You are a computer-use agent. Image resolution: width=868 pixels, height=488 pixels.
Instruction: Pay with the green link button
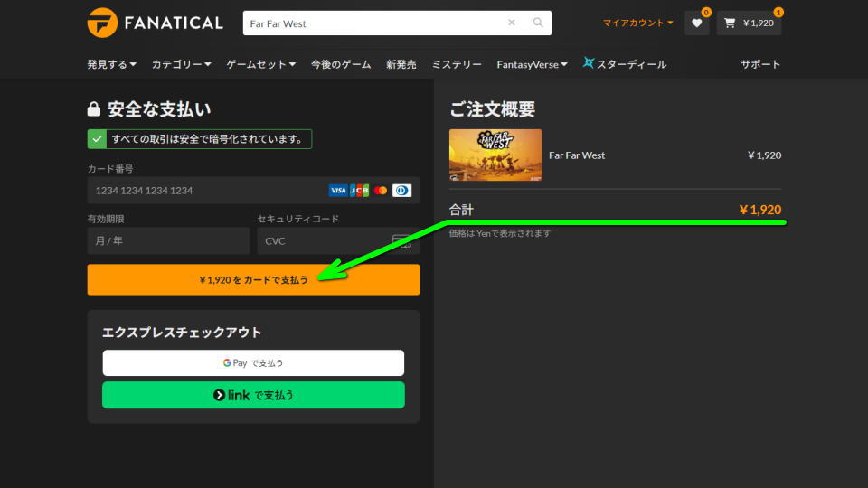(253, 395)
